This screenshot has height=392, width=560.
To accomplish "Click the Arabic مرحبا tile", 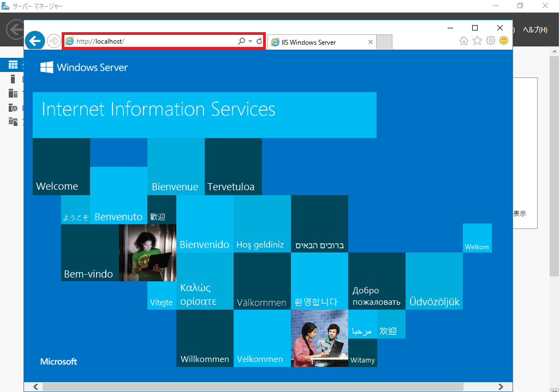I will [x=362, y=324].
